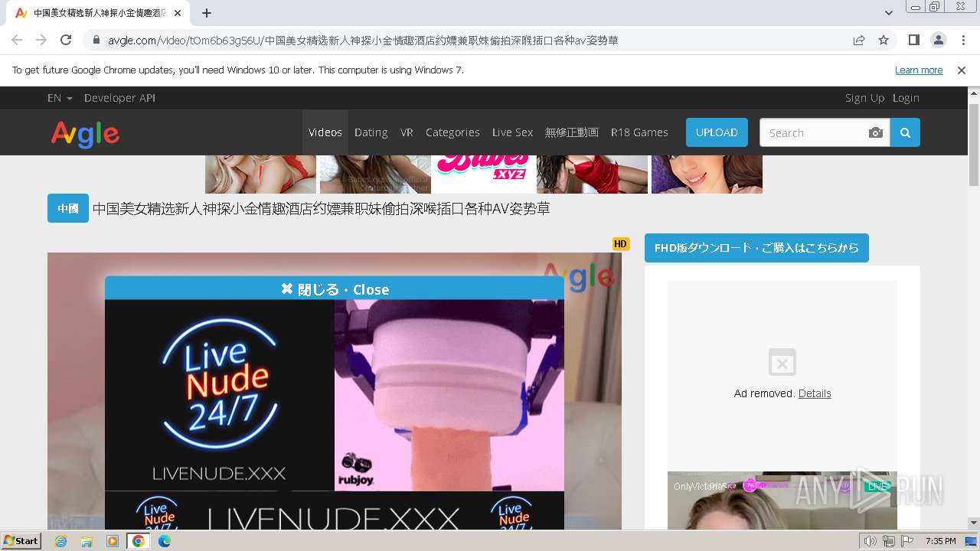Viewport: 980px width, 551px height.
Task: Open Internet Explorer from the taskbar
Action: click(61, 541)
